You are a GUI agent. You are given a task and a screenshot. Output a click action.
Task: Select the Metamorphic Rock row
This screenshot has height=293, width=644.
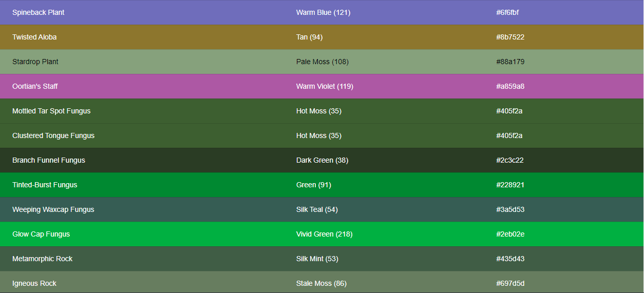(x=321, y=259)
